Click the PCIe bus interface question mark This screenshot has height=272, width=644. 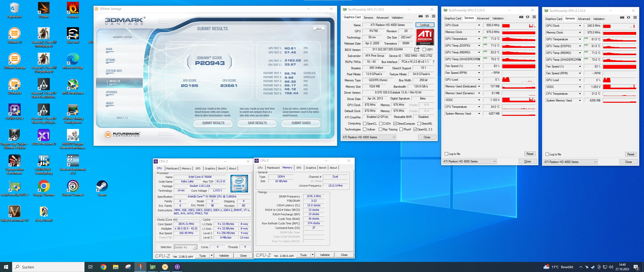point(433,62)
